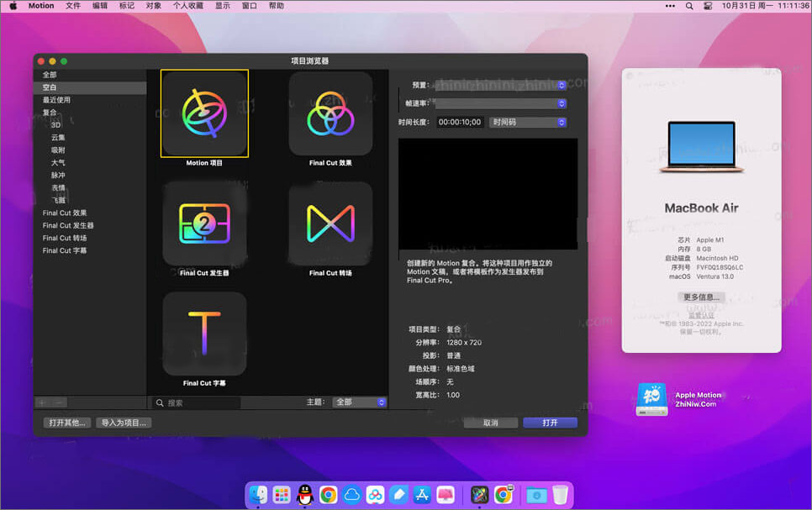Open Launchpad from the Dock
The image size is (812, 510).
282,495
